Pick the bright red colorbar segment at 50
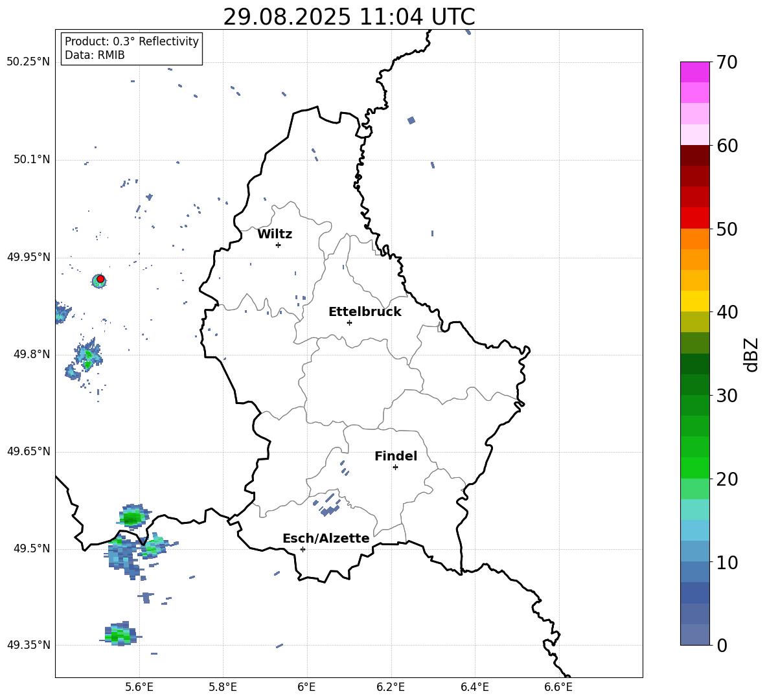This screenshot has width=767, height=700. click(695, 218)
